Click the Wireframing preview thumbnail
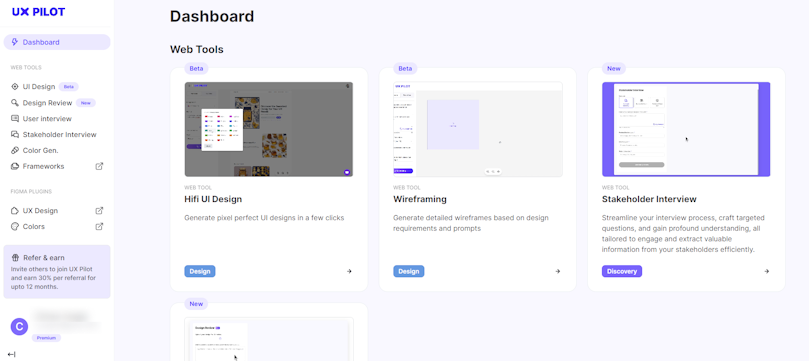809x361 pixels. click(478, 129)
